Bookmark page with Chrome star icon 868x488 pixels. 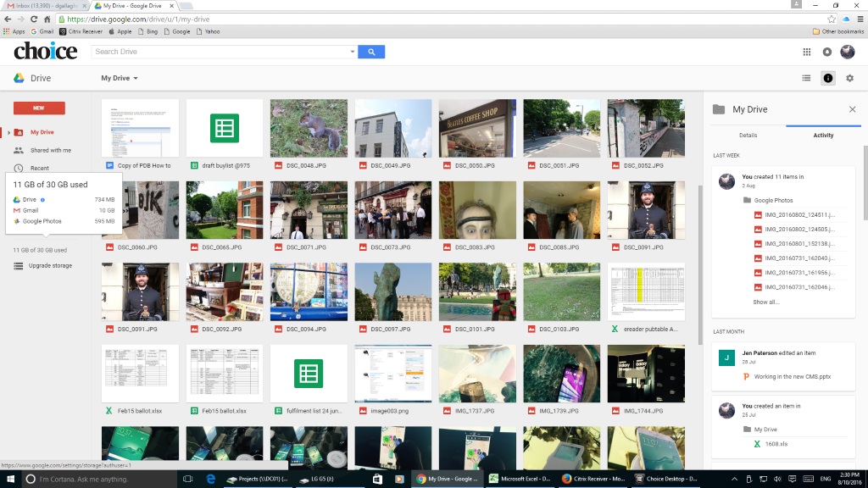point(832,19)
